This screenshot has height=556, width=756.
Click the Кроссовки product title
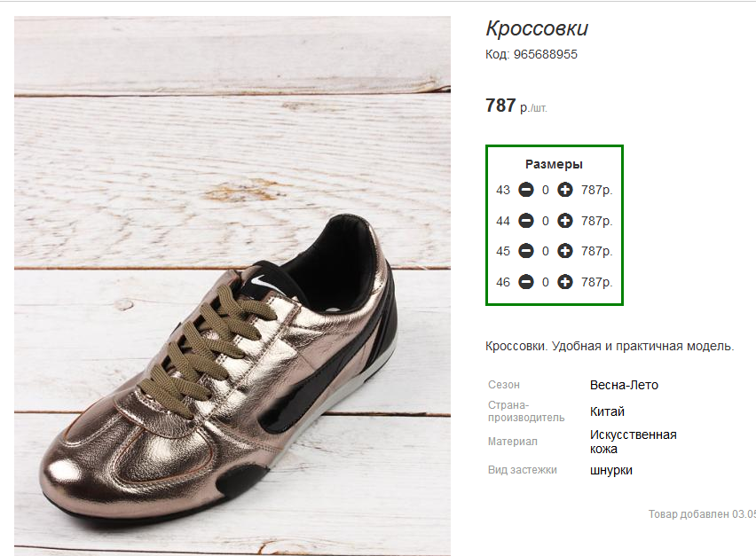click(x=537, y=29)
